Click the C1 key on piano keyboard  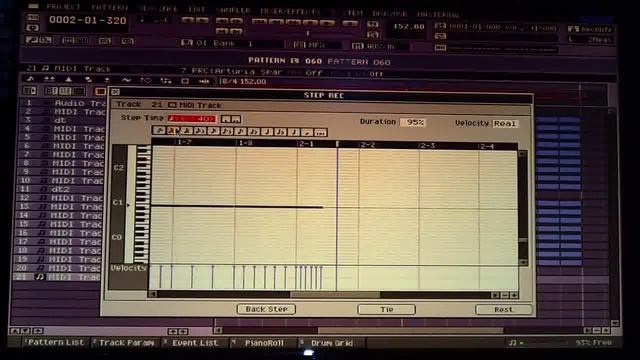[x=142, y=206]
